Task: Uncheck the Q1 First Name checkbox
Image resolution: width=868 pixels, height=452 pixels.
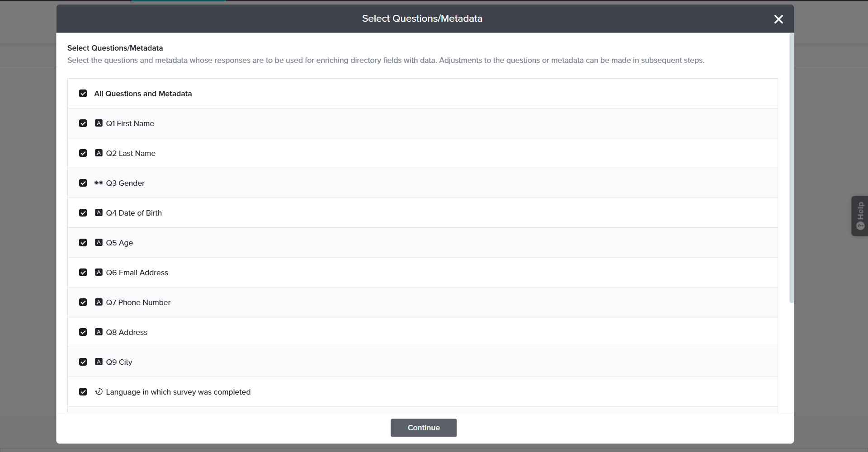Action: click(x=83, y=123)
